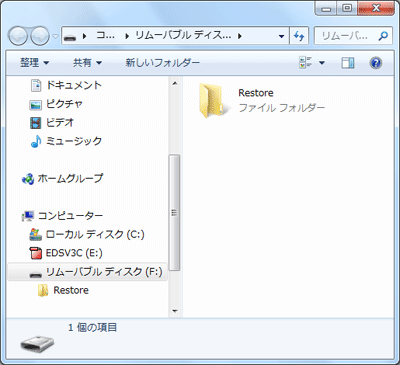The width and height of the screenshot is (400, 365).
Task: Open the 整理 menu
Action: (x=34, y=63)
